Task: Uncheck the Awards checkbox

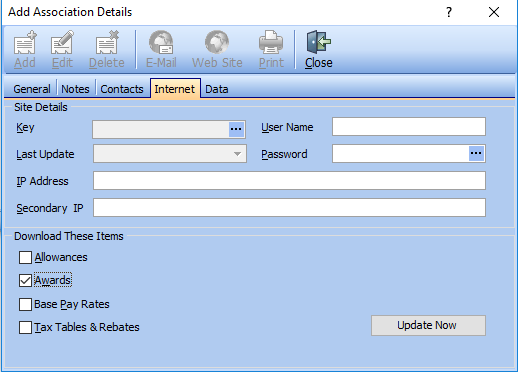Action: coord(25,281)
